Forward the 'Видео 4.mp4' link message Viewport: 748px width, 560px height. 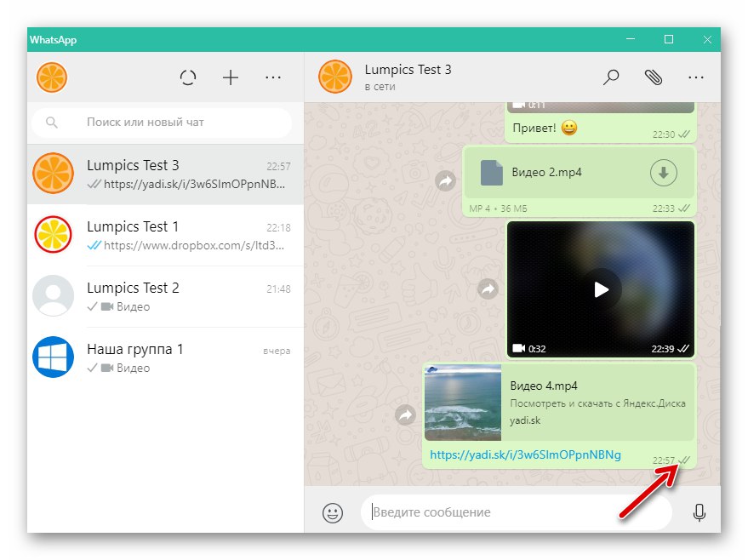[x=405, y=414]
